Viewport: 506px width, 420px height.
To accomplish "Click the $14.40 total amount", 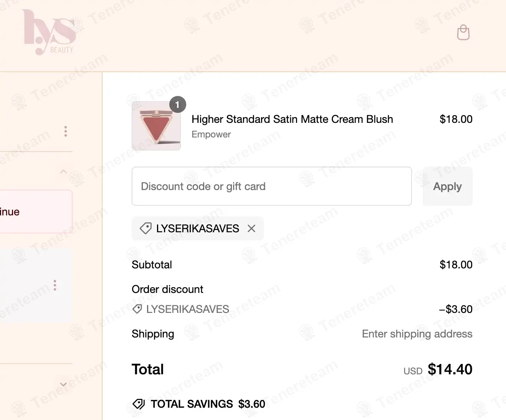I will click(450, 369).
